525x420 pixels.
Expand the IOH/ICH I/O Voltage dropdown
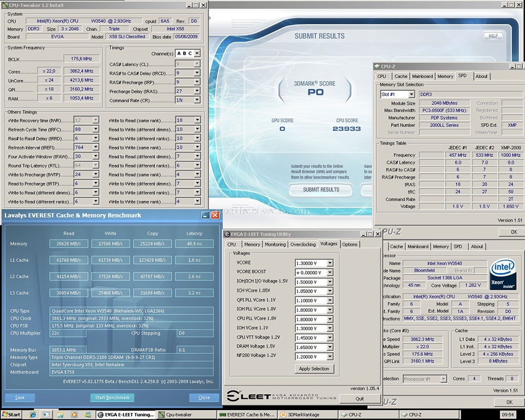pos(330,282)
